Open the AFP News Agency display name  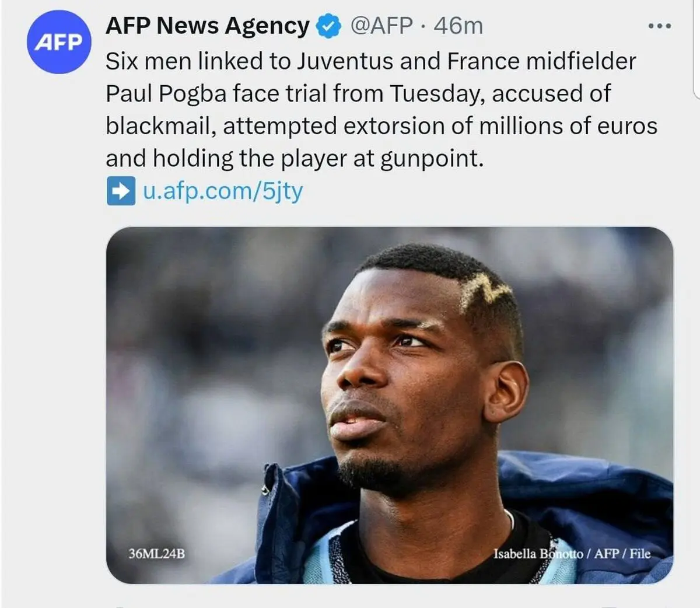click(x=208, y=26)
